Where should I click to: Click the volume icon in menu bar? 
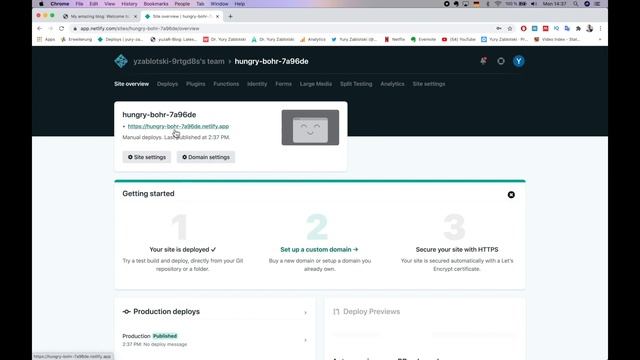click(x=534, y=4)
